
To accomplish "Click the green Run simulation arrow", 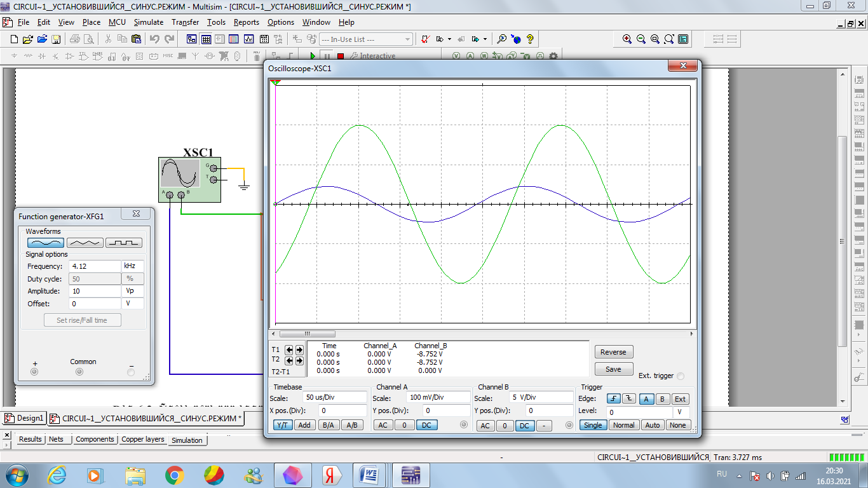I will pos(313,57).
